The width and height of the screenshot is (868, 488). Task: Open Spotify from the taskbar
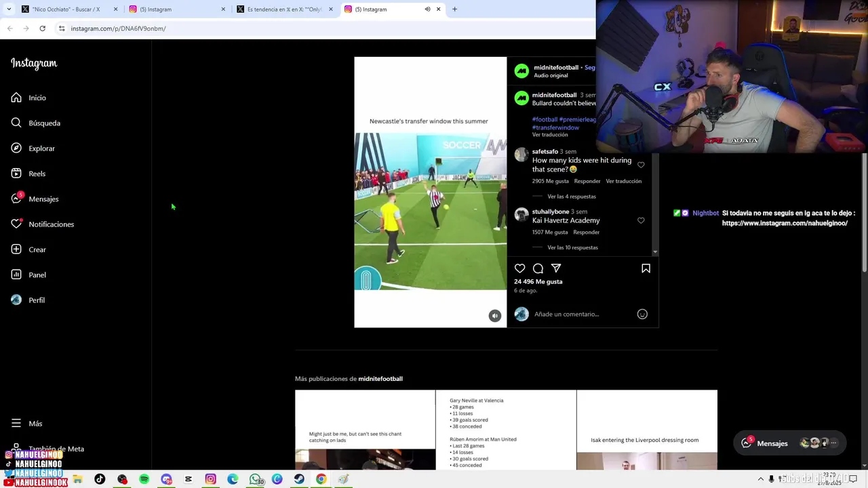tap(144, 479)
